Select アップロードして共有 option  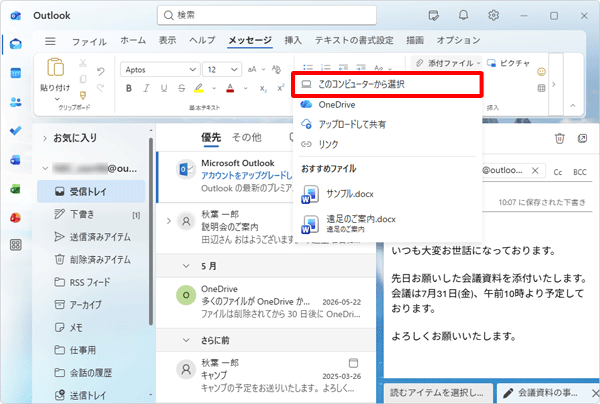point(387,124)
